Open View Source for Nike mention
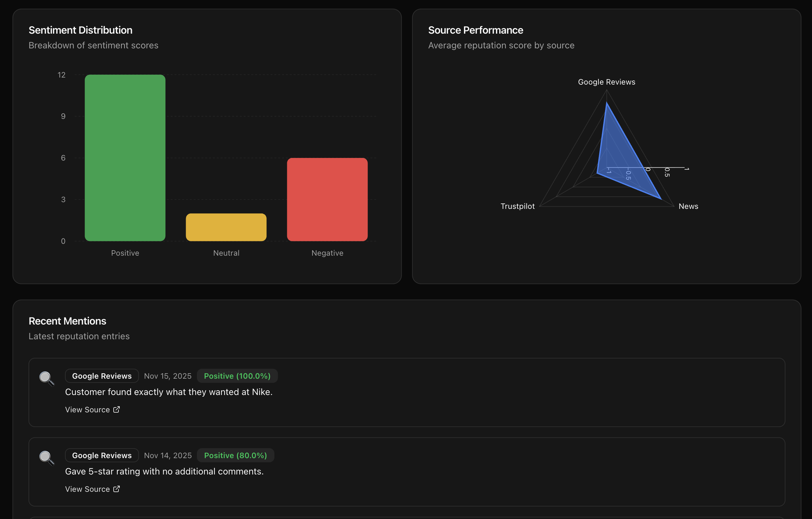Image resolution: width=812 pixels, height=519 pixels. point(88,410)
